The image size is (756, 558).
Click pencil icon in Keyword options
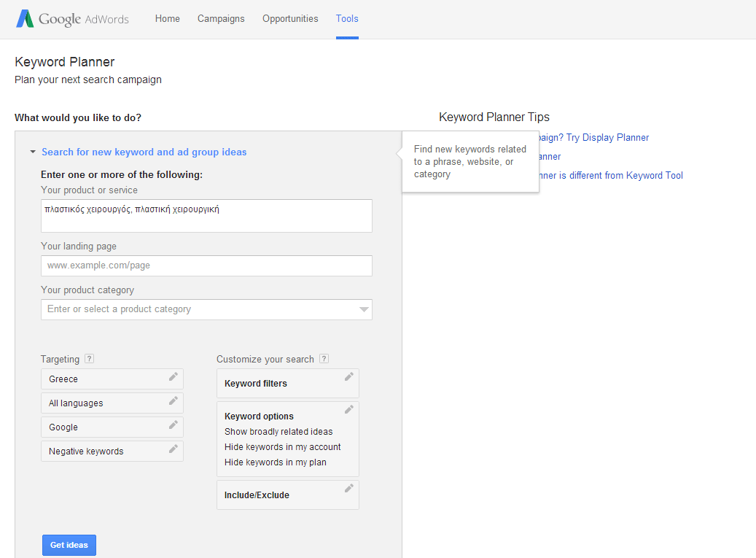tap(348, 410)
